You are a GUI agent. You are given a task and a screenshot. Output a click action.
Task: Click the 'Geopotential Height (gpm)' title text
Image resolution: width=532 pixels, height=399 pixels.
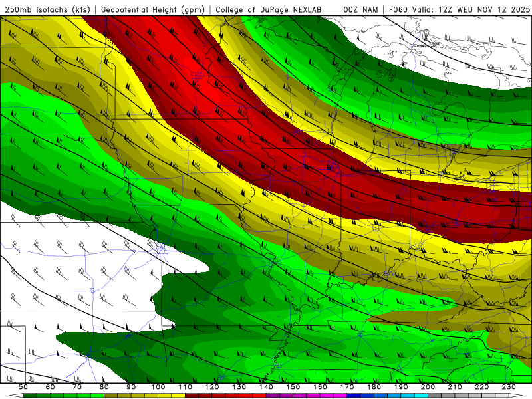(153, 9)
